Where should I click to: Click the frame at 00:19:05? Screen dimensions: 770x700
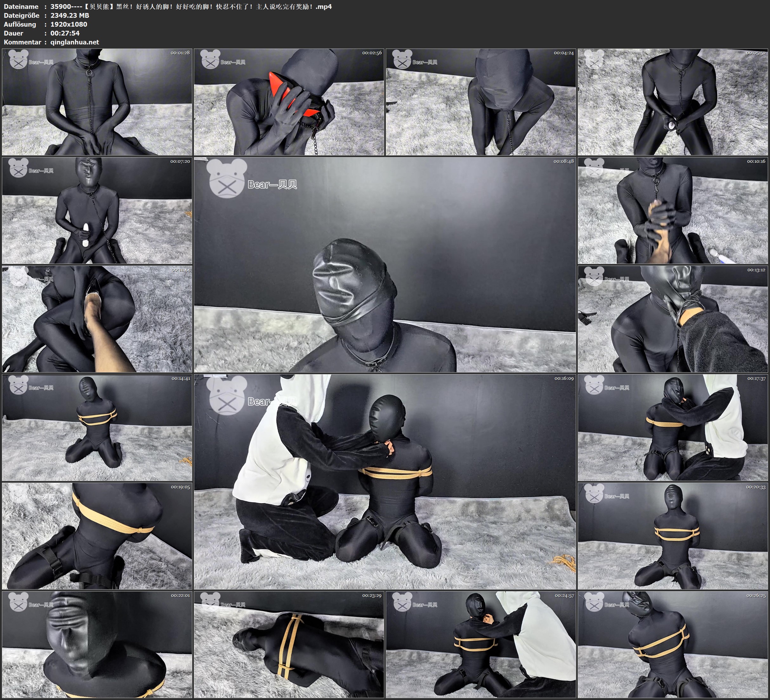tap(97, 536)
